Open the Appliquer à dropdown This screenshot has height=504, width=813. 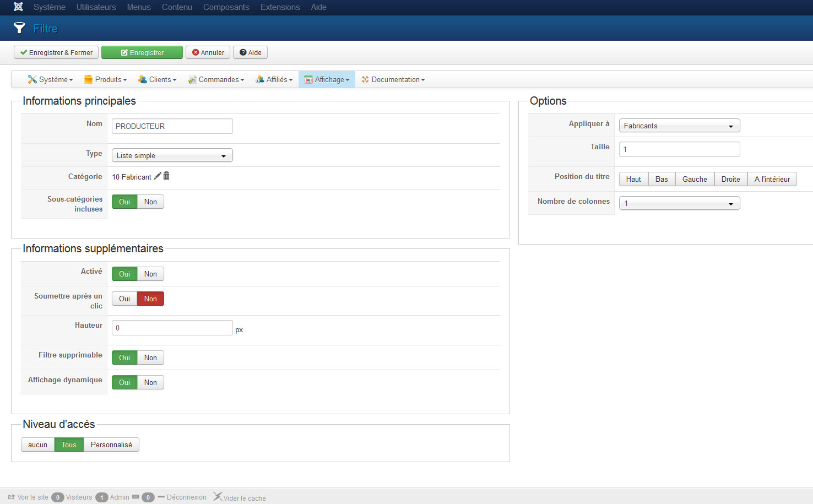click(679, 126)
